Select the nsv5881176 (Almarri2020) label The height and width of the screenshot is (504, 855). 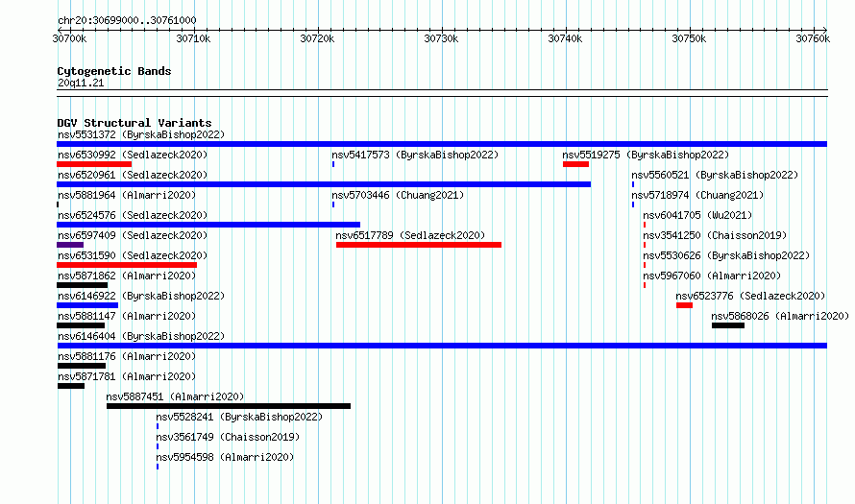[127, 356]
